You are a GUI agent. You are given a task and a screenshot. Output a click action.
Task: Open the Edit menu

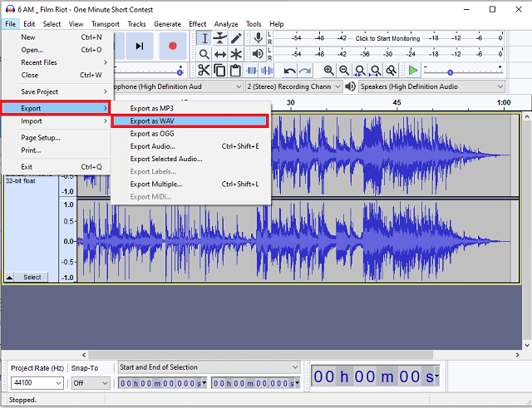tap(29, 24)
